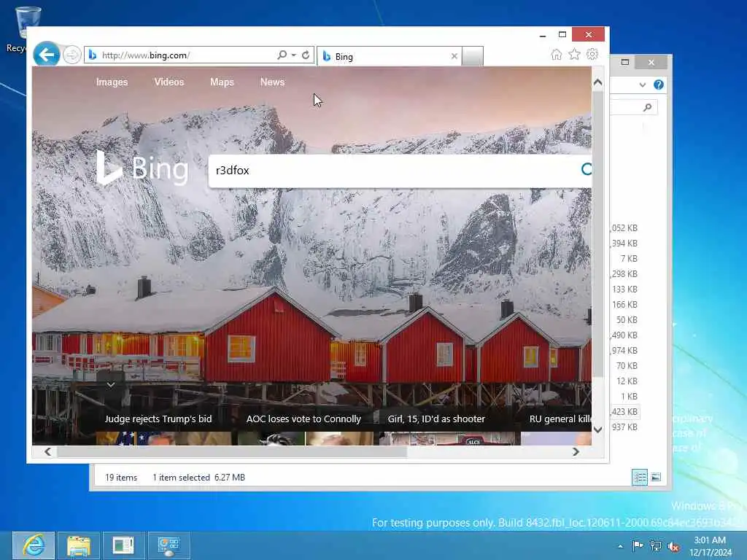
Task: Open Favorites with the star icon
Action: point(574,54)
